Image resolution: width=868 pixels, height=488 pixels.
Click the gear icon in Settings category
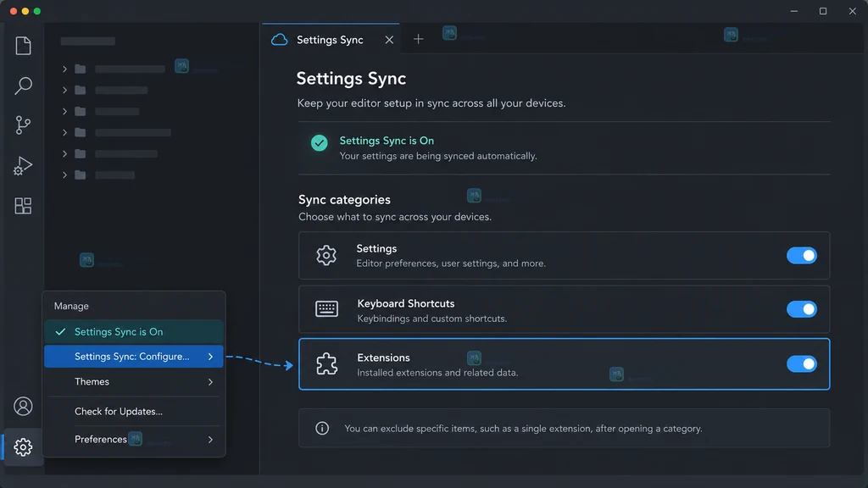point(326,255)
